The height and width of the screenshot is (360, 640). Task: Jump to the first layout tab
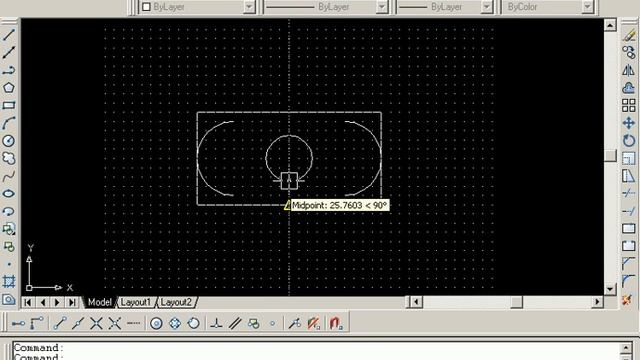28,302
